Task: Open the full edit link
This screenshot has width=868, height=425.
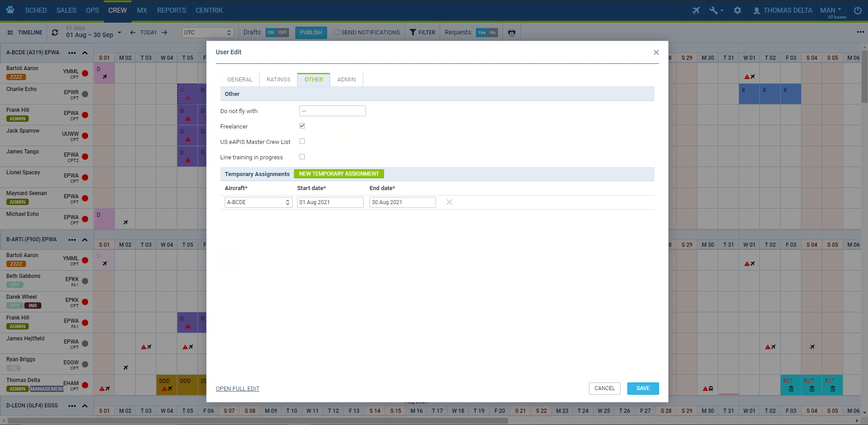Action: click(x=237, y=389)
